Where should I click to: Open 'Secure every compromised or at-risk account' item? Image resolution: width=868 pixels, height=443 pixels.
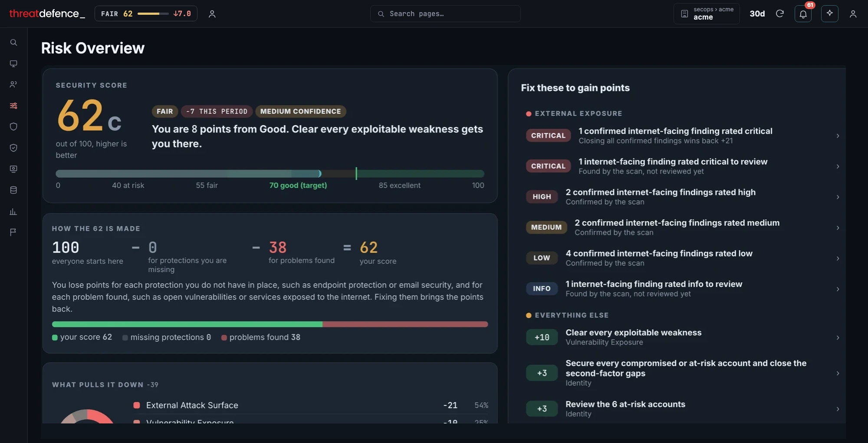(683, 373)
